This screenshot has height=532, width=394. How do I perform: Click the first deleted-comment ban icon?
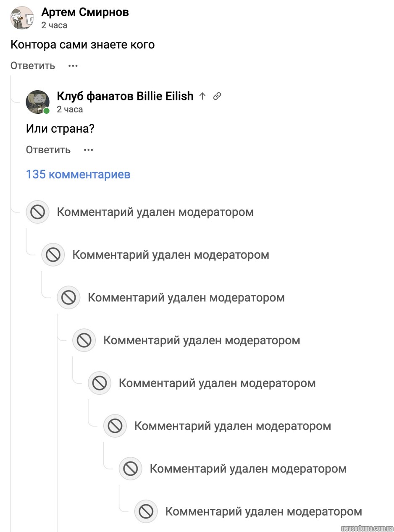click(38, 212)
